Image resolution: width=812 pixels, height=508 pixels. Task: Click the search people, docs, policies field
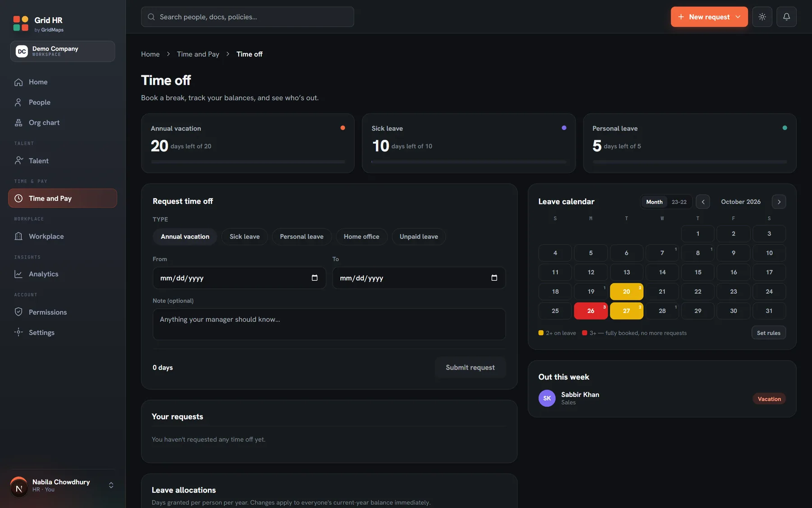(247, 17)
